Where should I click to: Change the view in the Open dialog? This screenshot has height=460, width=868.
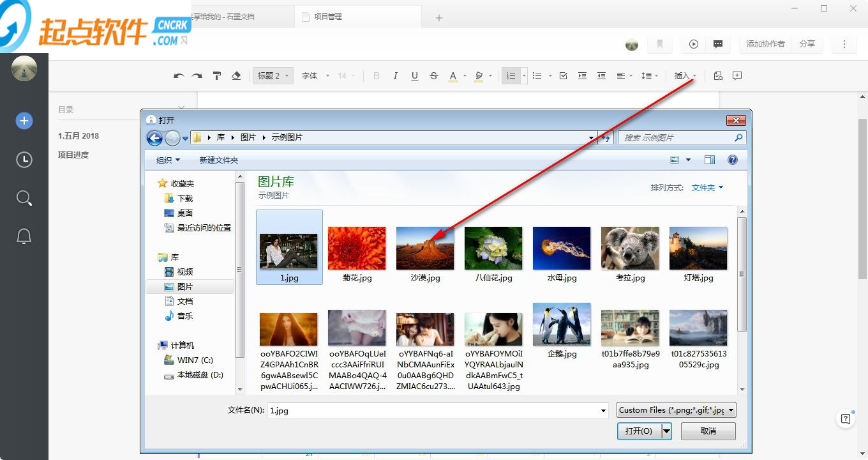[x=675, y=160]
